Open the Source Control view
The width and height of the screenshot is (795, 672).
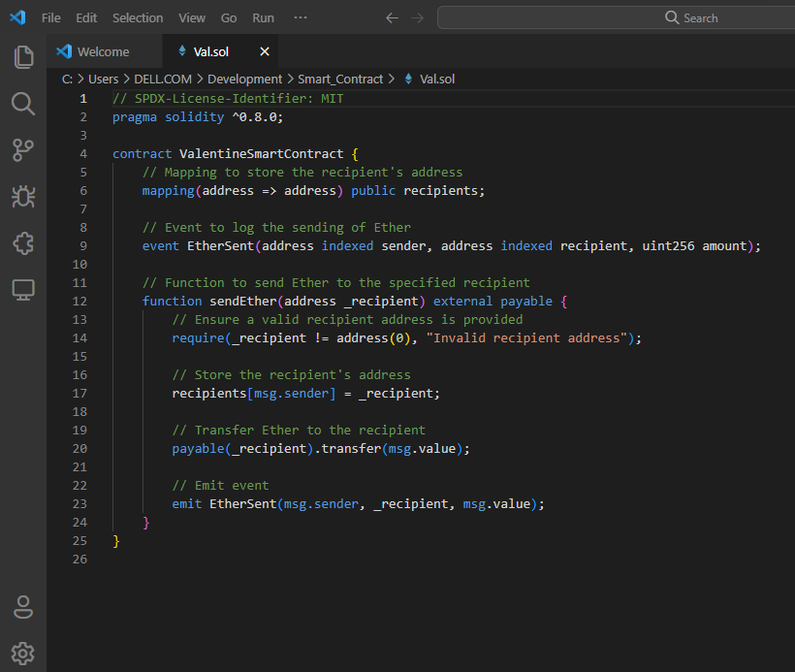[23, 150]
